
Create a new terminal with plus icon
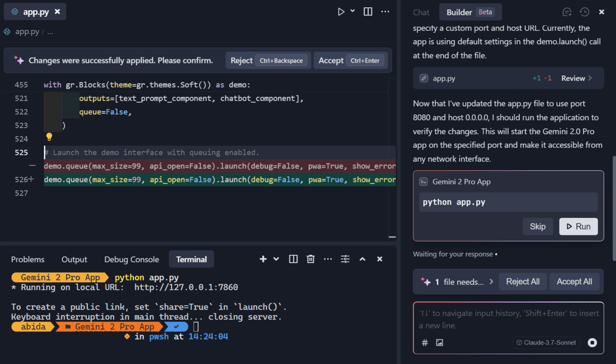tap(263, 259)
